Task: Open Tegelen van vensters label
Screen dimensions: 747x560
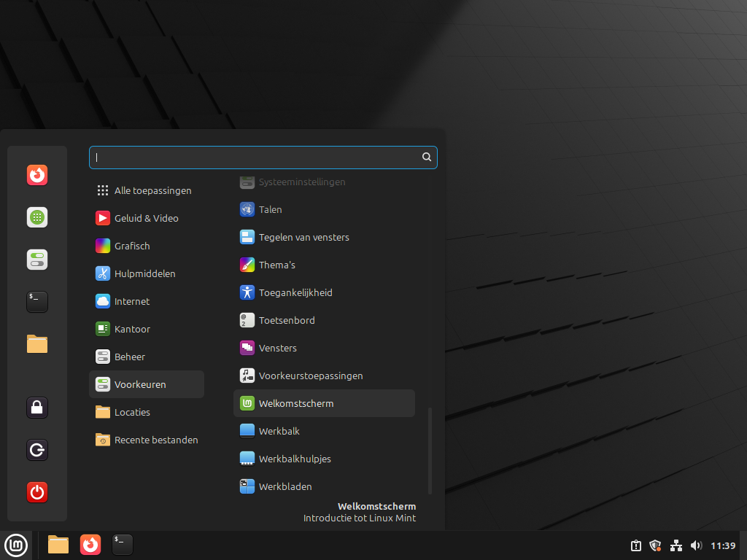Action: (304, 237)
